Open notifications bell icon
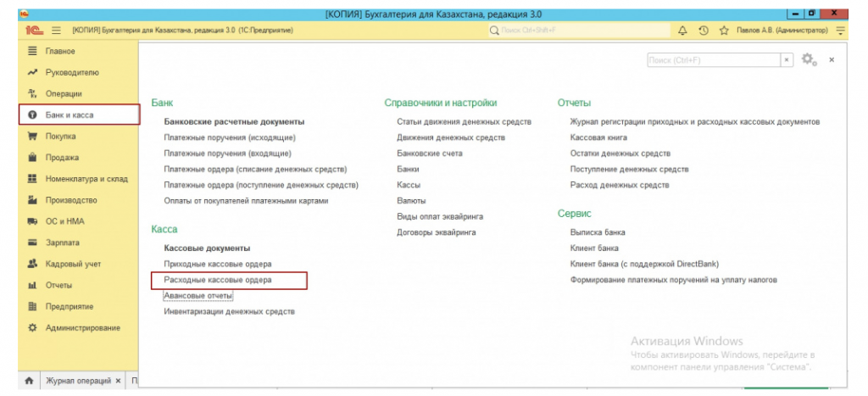Screen dimensions: 868x396 coord(682,31)
